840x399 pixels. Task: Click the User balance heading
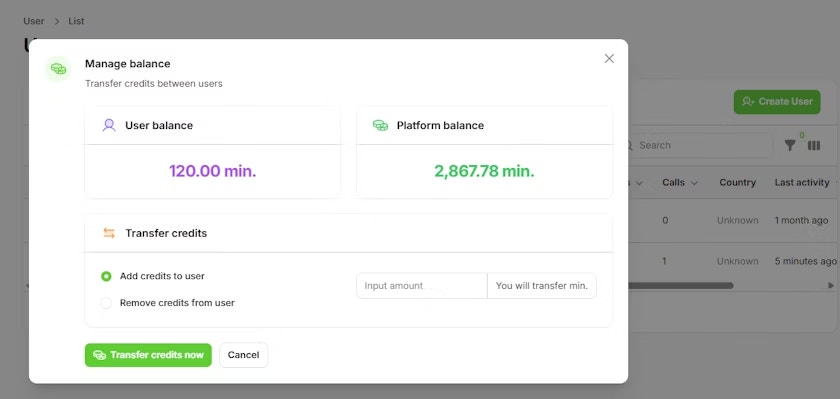[159, 125]
